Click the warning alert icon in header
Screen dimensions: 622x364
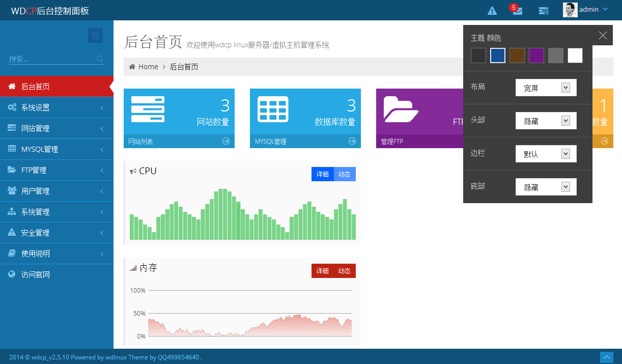click(492, 10)
